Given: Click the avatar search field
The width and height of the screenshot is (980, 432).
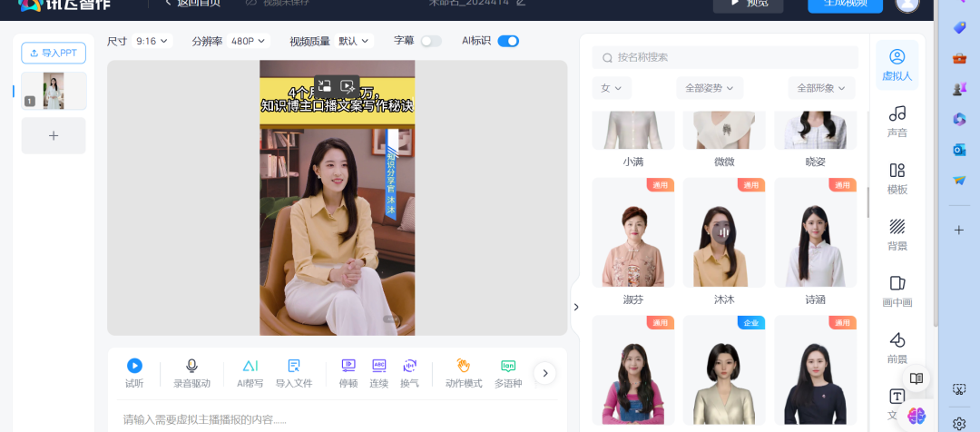Looking at the screenshot, I should (x=725, y=57).
